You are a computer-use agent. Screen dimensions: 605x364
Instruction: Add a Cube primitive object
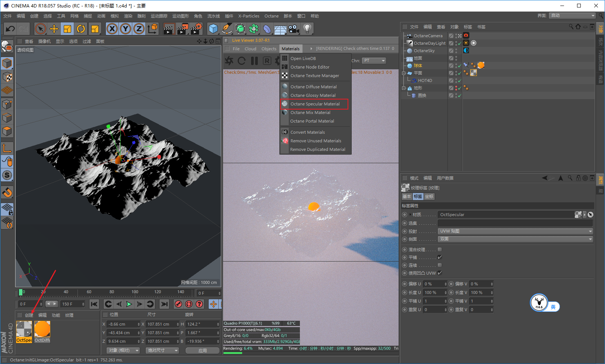pos(213,29)
